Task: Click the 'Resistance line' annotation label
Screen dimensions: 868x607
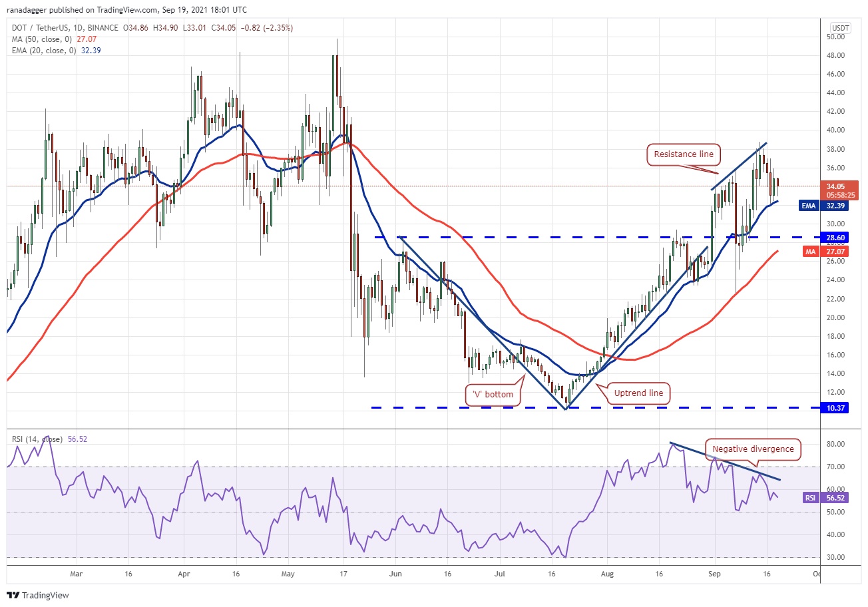Action: pyautogui.click(x=683, y=154)
